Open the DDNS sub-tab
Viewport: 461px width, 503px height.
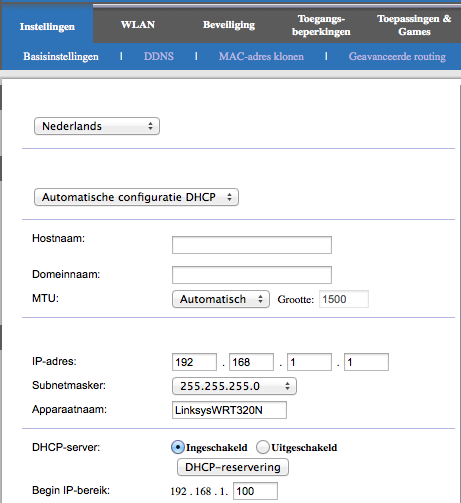coord(159,56)
